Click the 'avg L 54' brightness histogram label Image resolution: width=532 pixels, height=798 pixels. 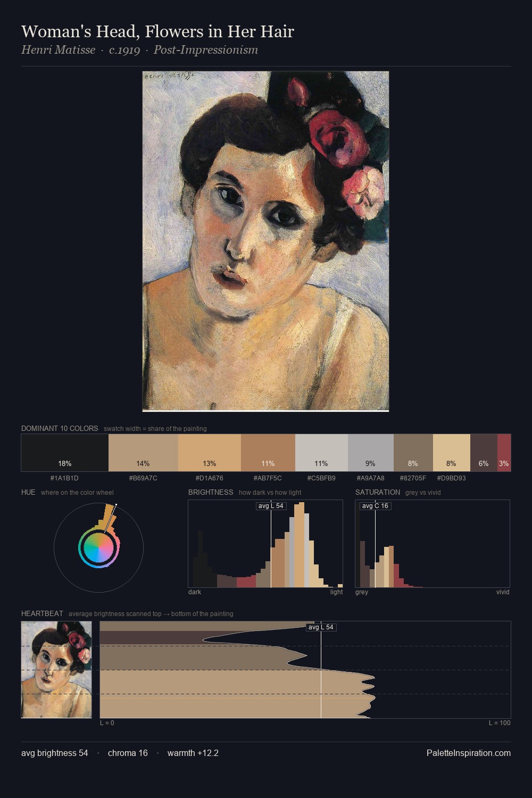271,506
